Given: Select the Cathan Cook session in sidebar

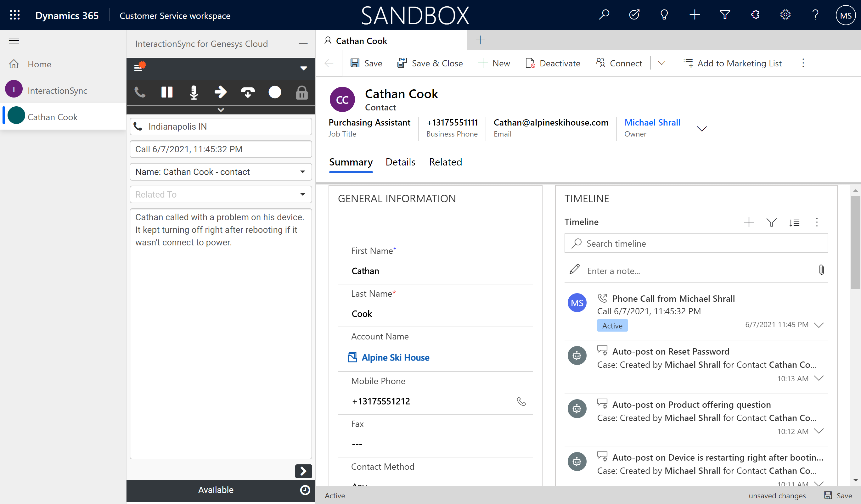Looking at the screenshot, I should coord(63,117).
